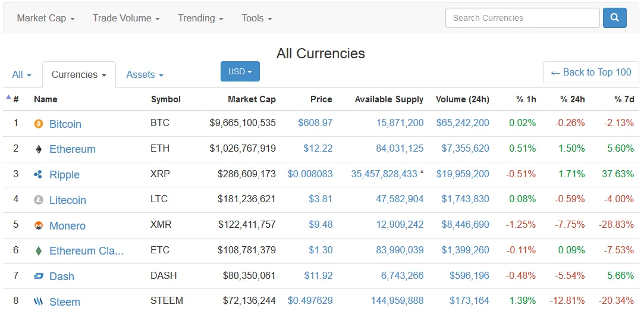Click the Bitcoin coin logo icon
The height and width of the screenshot is (314, 644).
pos(38,124)
